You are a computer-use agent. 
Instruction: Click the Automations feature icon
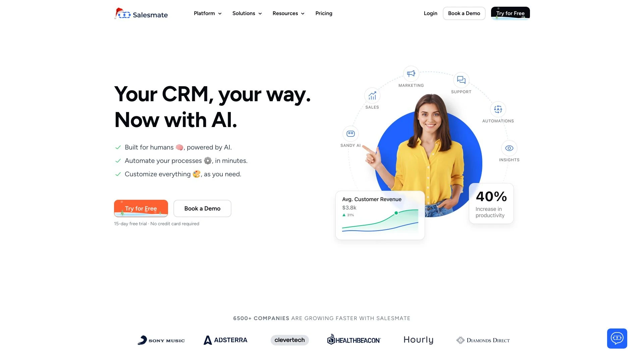498,109
